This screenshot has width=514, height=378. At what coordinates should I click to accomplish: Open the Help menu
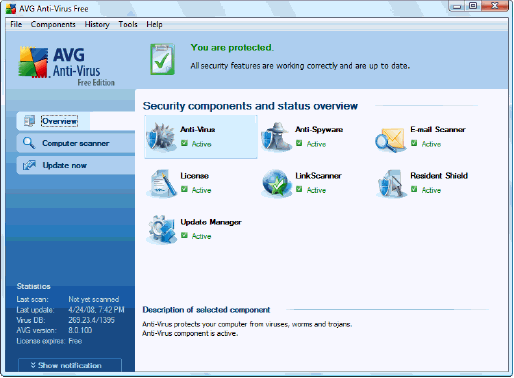154,24
